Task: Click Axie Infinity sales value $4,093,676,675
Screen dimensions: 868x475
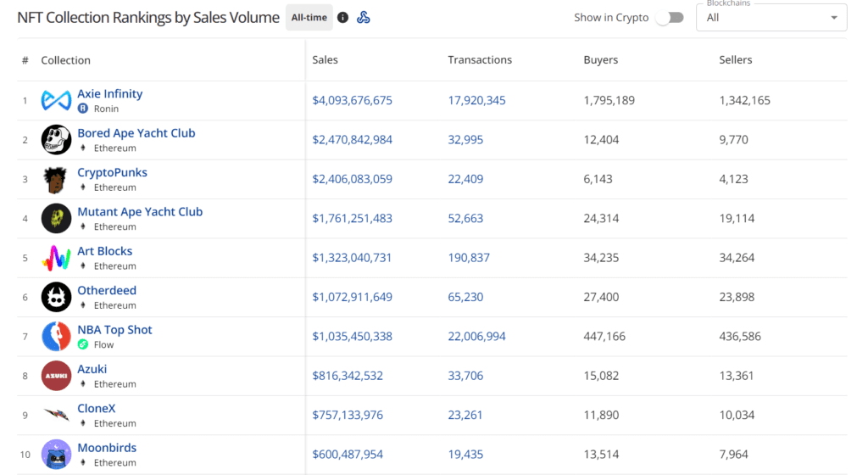Action: click(x=352, y=100)
